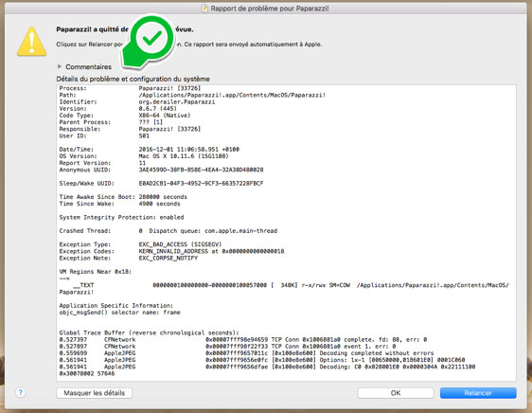
Task: Click the 'Crashed Thread:' line
Action: (168, 231)
